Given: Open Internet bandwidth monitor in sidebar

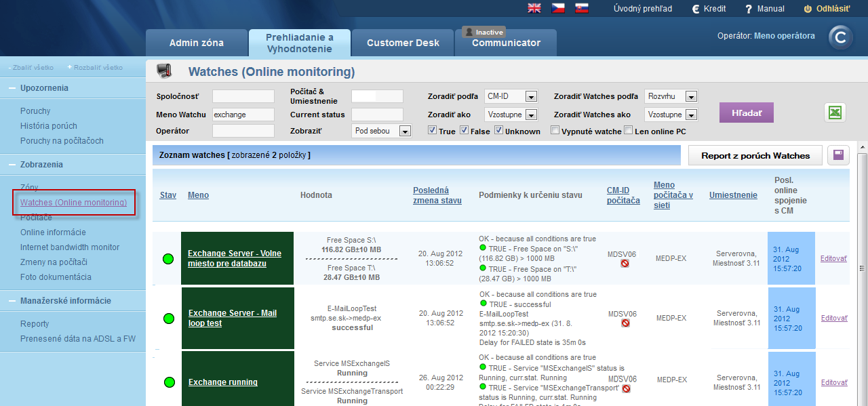Looking at the screenshot, I should [70, 247].
